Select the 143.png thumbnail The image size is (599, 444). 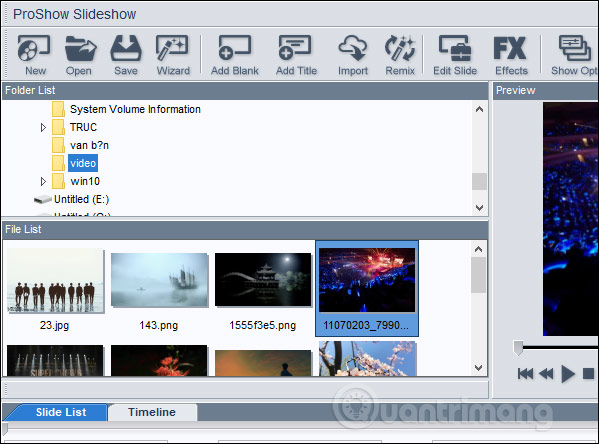pyautogui.click(x=159, y=280)
